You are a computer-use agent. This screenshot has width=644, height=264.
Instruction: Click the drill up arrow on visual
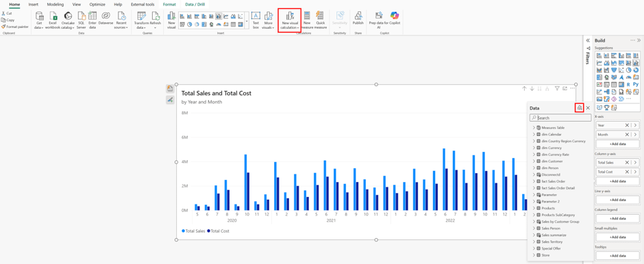coord(524,88)
